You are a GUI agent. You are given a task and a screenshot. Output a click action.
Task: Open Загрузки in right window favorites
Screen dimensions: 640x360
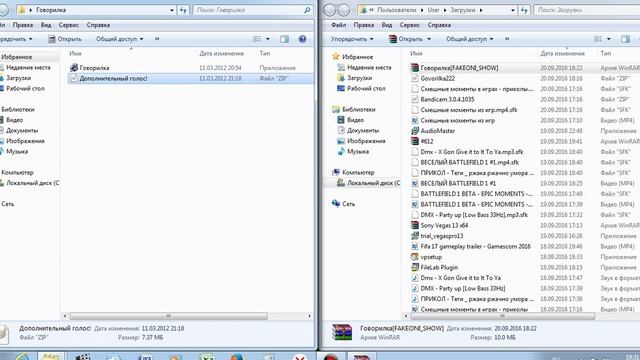pyautogui.click(x=359, y=78)
